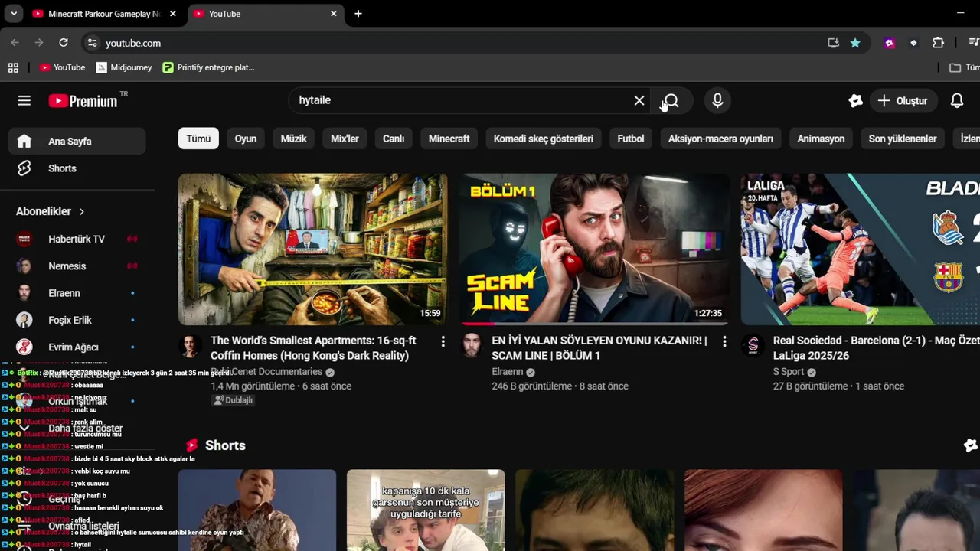
Task: Select Son yüklenenler filter chip
Action: tap(903, 139)
